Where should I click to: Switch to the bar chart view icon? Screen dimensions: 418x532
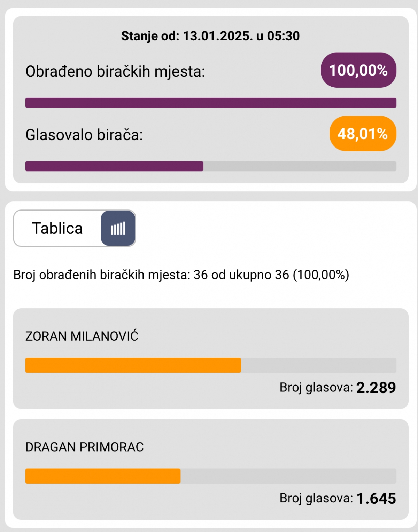(x=118, y=228)
